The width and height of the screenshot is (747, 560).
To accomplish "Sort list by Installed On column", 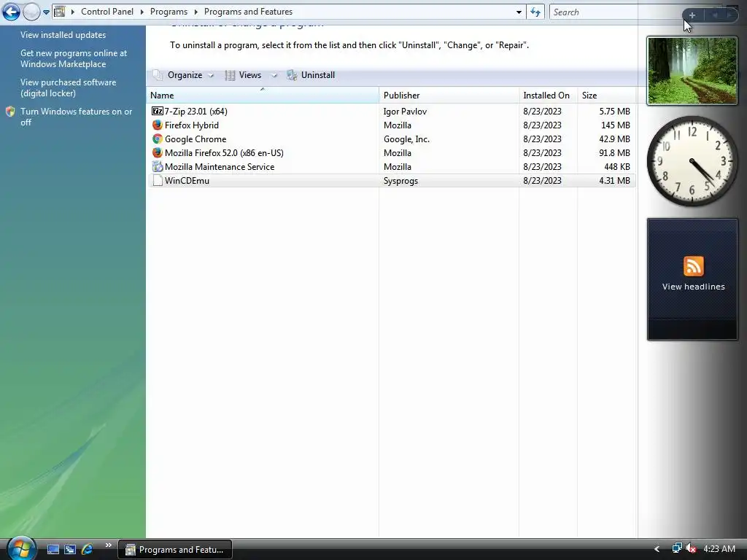I will pos(548,96).
